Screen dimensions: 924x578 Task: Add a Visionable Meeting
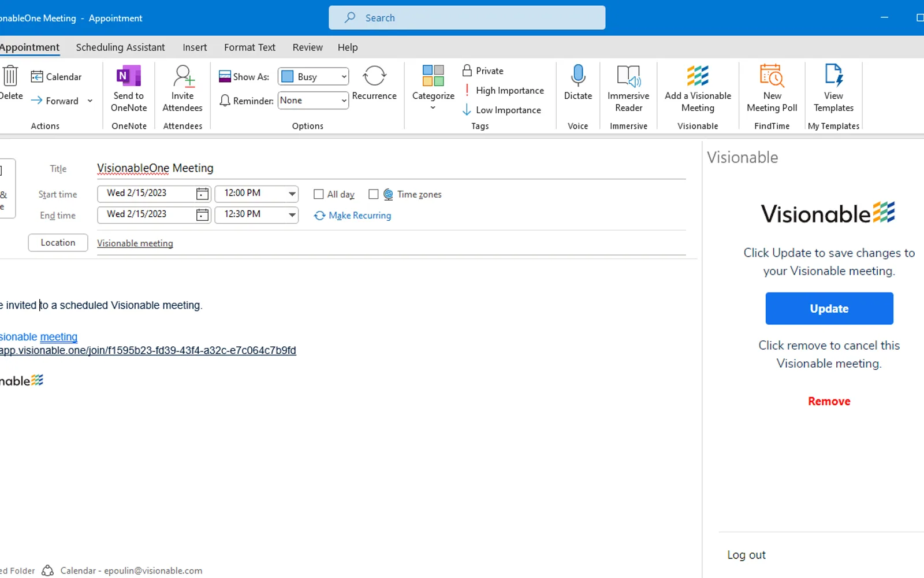[698, 88]
